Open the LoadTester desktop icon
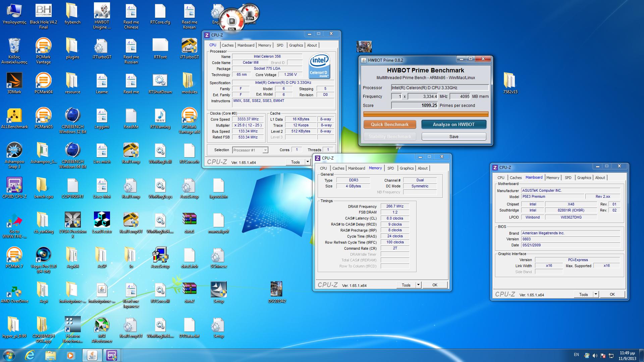This screenshot has width=644, height=362. (x=102, y=223)
